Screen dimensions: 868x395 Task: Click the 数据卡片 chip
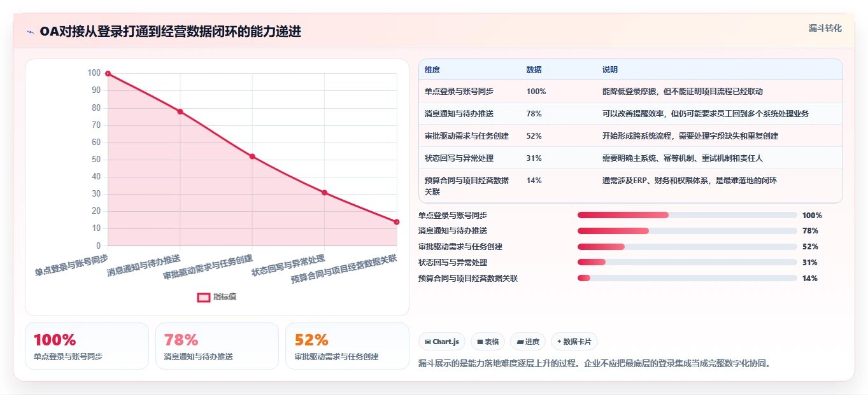pos(574,342)
